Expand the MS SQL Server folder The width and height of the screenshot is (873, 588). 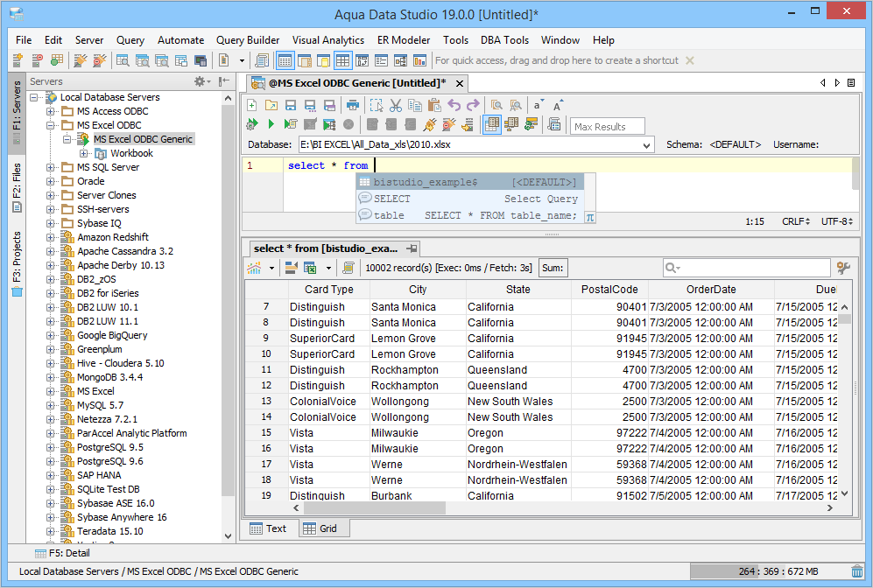(52, 167)
